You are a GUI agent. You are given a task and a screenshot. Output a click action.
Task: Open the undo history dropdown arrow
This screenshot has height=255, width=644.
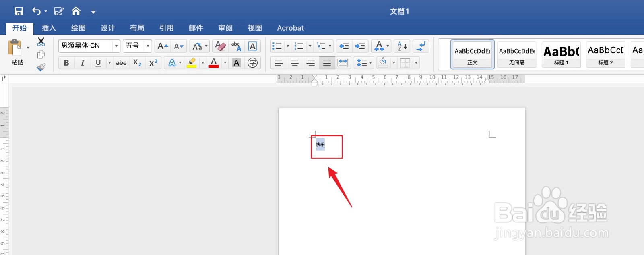tap(46, 12)
